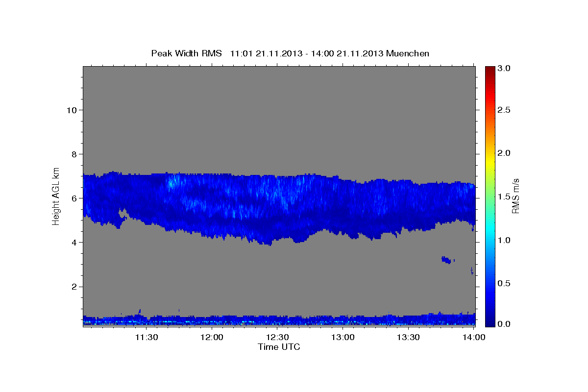Click the "RMS m/s" colorbar label
Screen dimensions: 588x392
click(515, 196)
